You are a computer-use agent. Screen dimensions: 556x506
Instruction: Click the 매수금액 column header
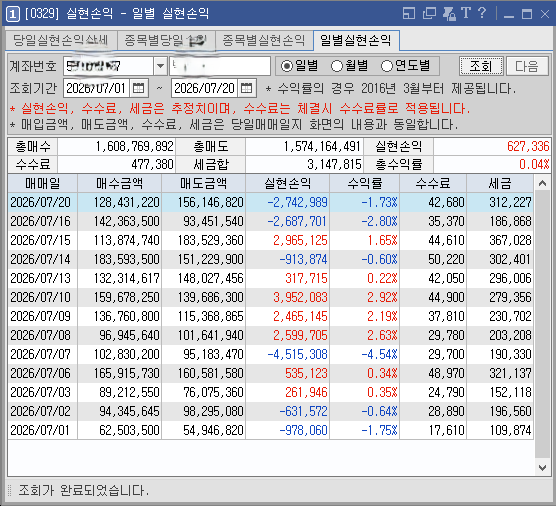(119, 183)
